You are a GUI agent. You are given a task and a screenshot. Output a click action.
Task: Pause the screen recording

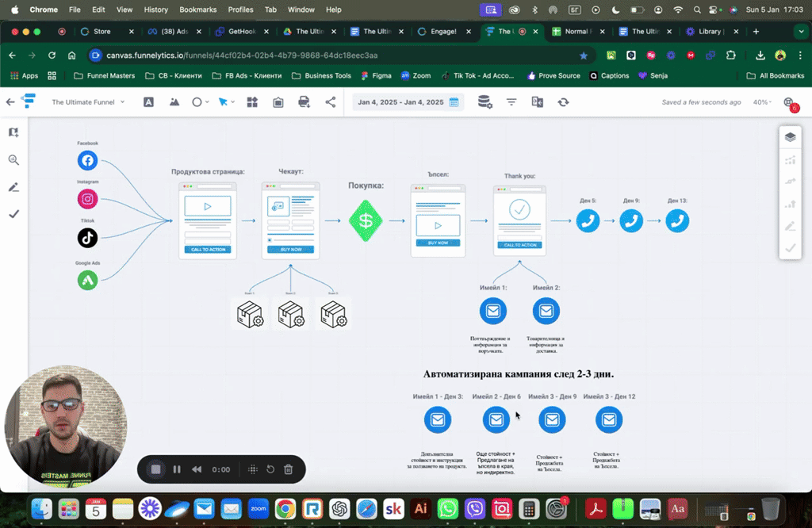(177, 469)
